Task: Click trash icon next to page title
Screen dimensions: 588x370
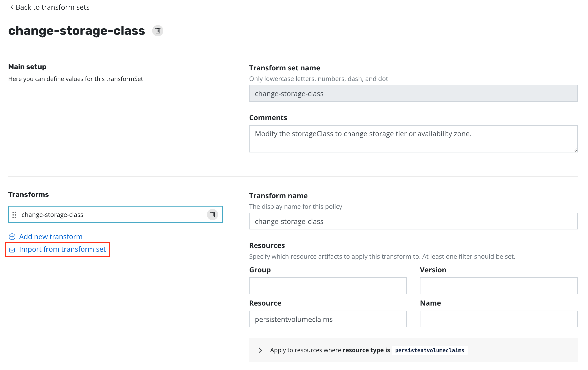Action: (157, 31)
